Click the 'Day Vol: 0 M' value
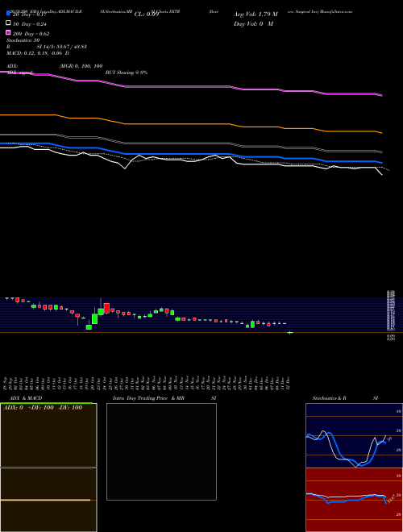This screenshot has width=403, height=532. (253, 23)
